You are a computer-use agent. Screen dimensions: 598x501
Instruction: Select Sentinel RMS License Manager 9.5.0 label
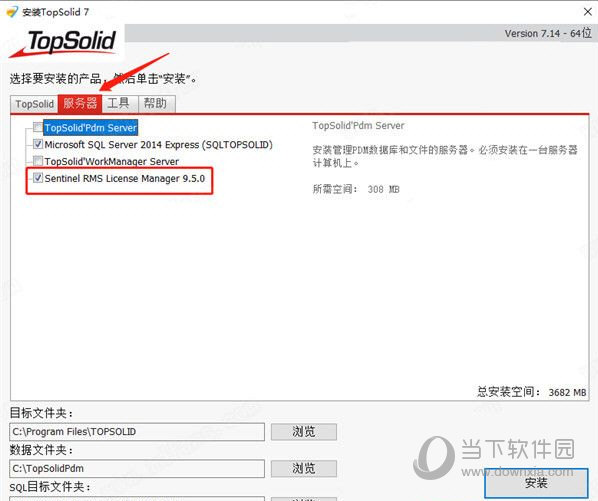(125, 178)
